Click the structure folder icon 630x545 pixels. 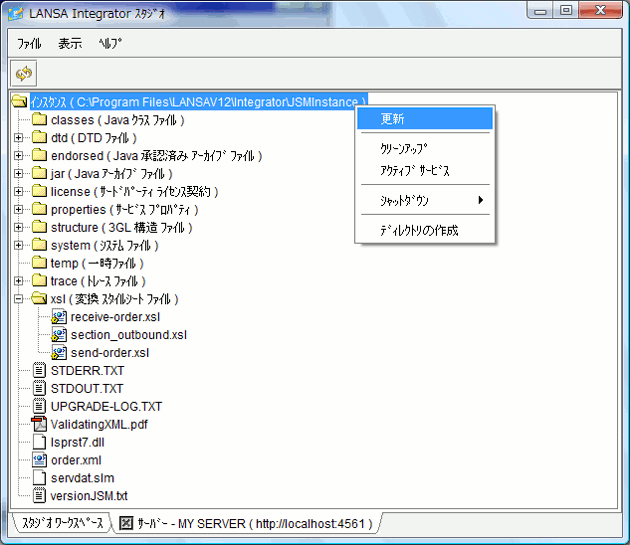pos(39,227)
